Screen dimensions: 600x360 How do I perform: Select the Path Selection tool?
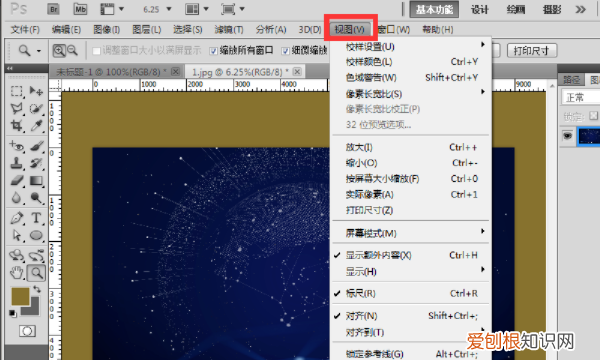[x=16, y=235]
